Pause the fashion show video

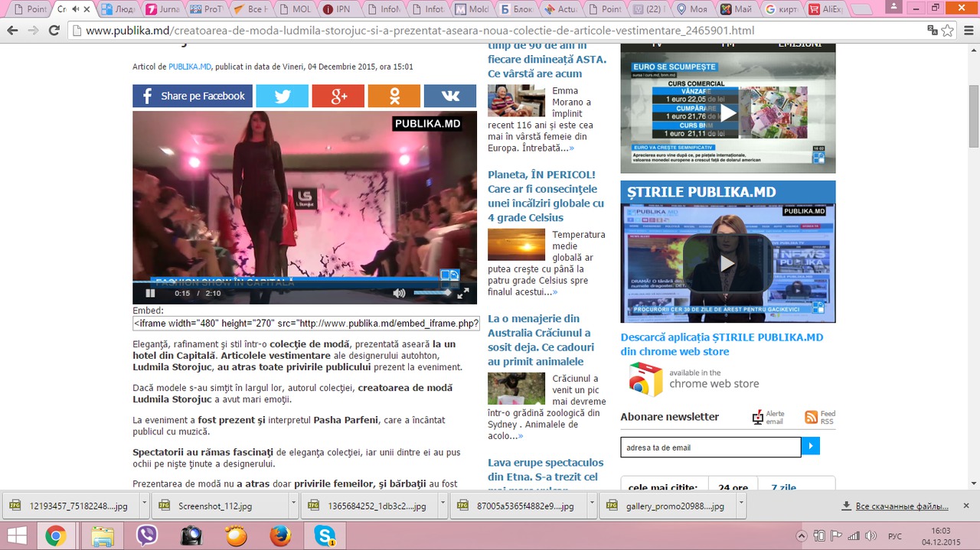click(151, 293)
